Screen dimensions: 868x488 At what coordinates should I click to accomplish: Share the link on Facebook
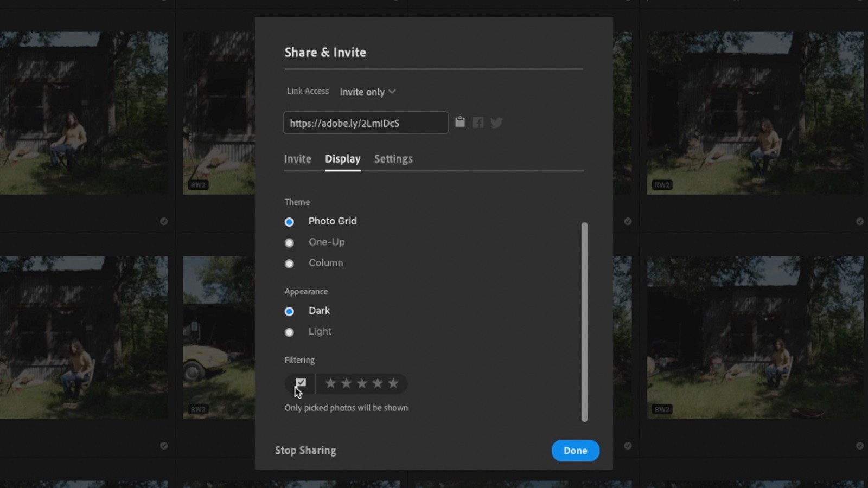click(478, 123)
